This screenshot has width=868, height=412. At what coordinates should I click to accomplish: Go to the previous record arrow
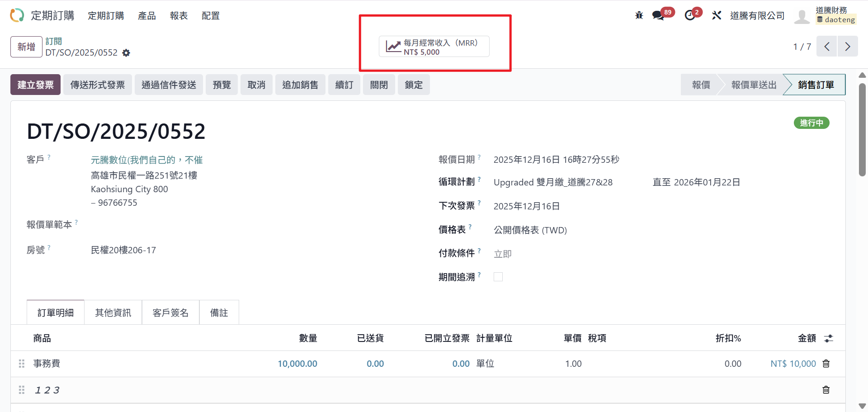(x=827, y=47)
